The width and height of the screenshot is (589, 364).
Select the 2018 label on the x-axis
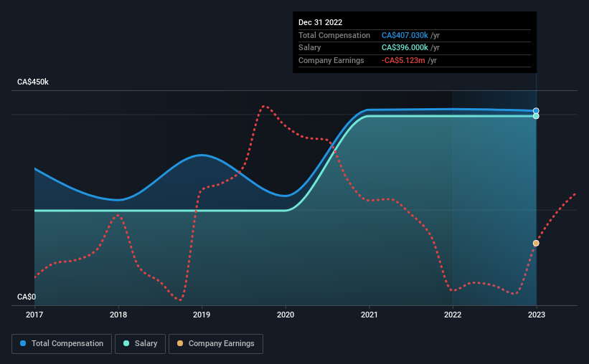coord(118,315)
